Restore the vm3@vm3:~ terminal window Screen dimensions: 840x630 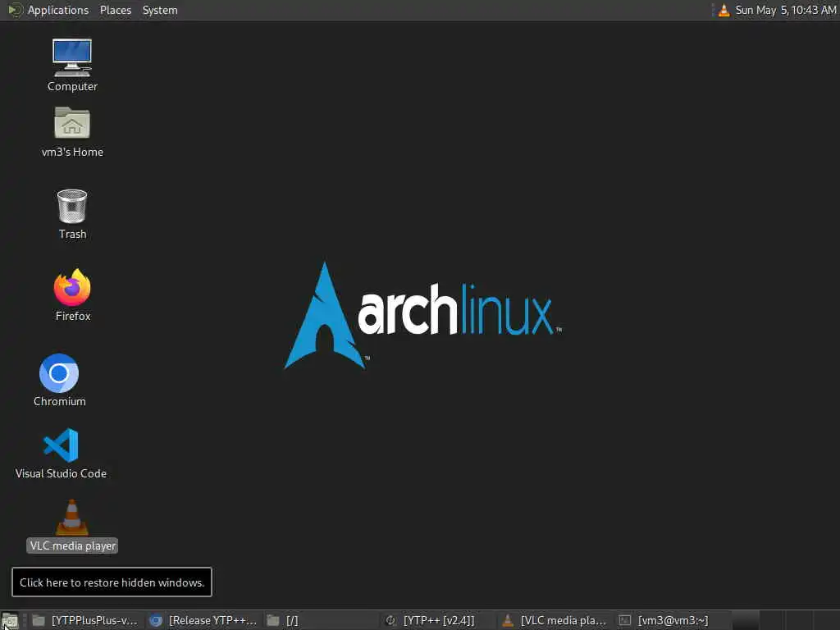[x=673, y=620]
